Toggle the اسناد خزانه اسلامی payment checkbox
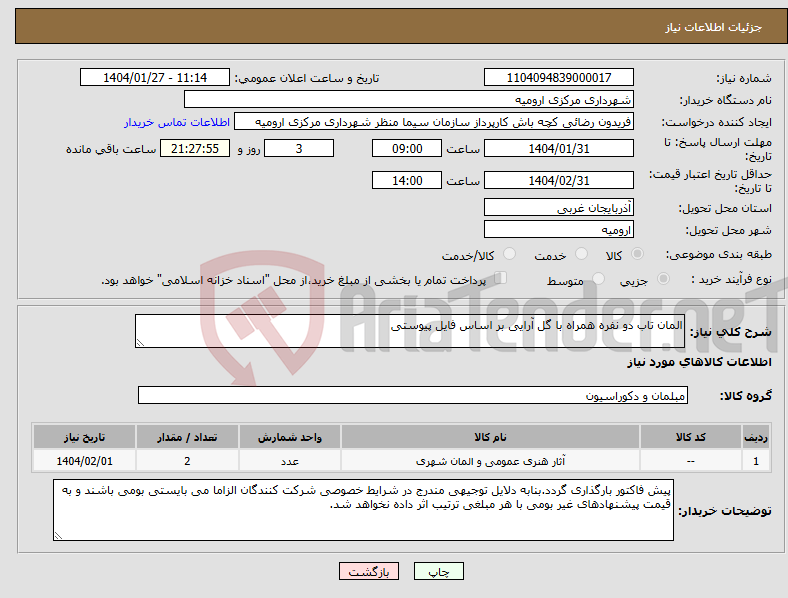788x598 pixels. coord(501,278)
